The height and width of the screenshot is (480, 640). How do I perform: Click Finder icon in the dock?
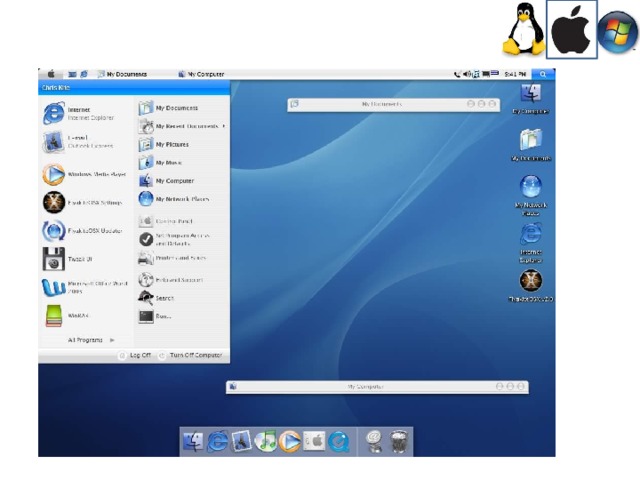(x=193, y=441)
